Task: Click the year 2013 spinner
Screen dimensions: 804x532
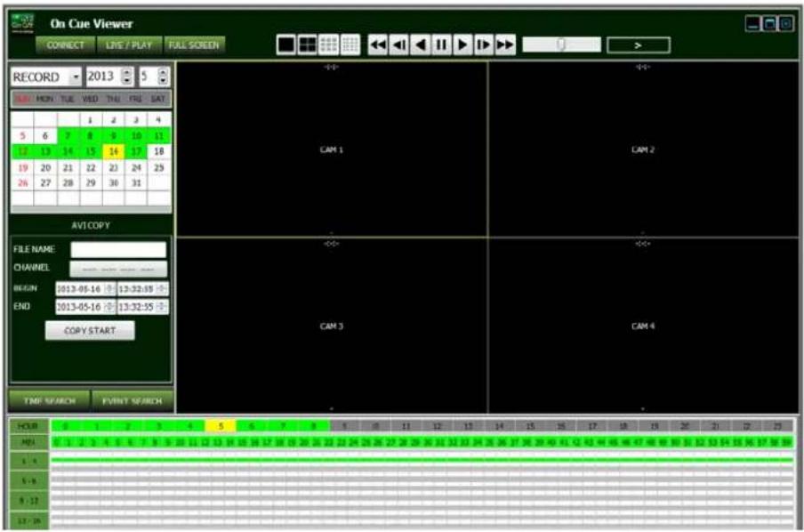Action: [127, 77]
